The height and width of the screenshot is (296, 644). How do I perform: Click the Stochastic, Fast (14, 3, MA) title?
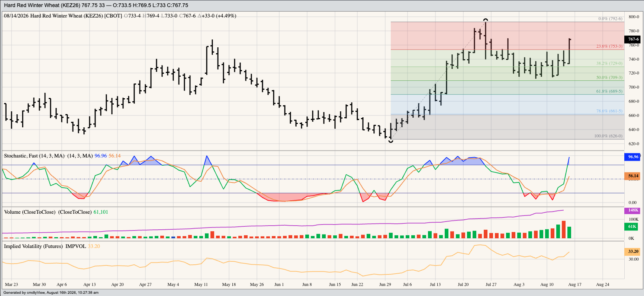34,156
